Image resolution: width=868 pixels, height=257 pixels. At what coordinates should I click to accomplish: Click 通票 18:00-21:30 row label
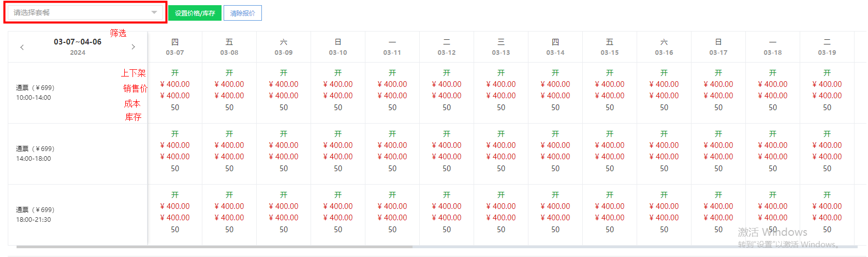coord(35,215)
